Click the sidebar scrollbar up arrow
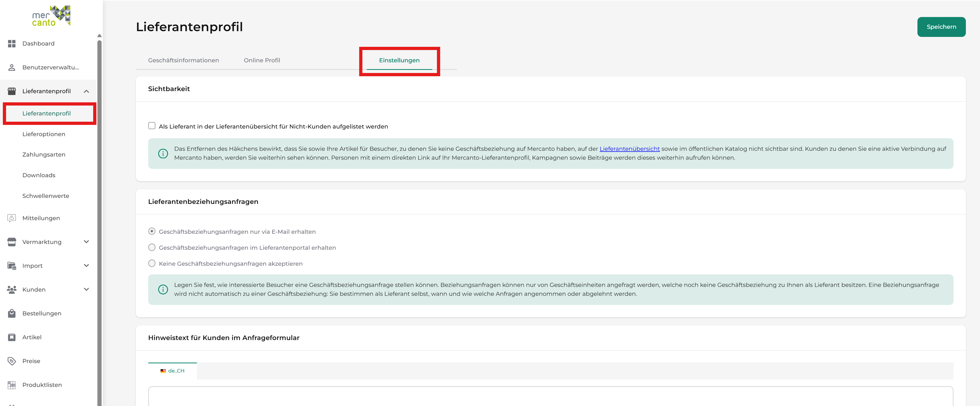 [99, 36]
